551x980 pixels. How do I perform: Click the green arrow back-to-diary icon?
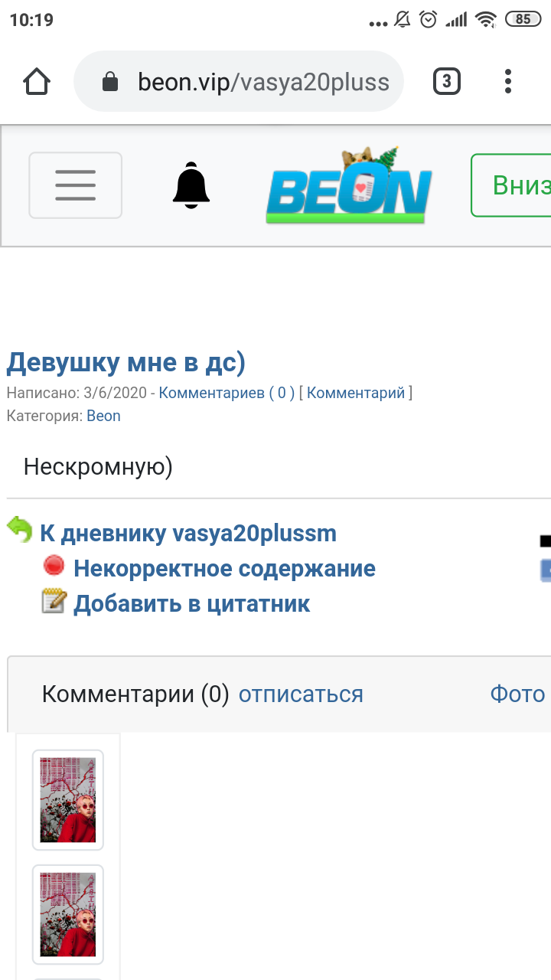[x=20, y=530]
